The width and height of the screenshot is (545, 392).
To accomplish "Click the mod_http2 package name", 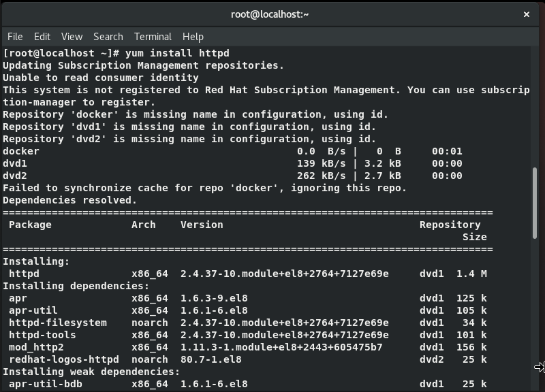I will coord(36,347).
